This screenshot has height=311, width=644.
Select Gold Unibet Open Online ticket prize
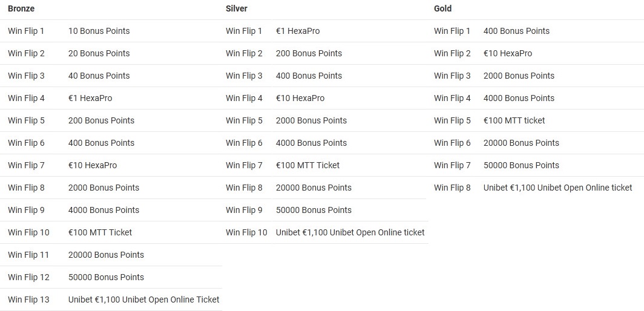(558, 188)
